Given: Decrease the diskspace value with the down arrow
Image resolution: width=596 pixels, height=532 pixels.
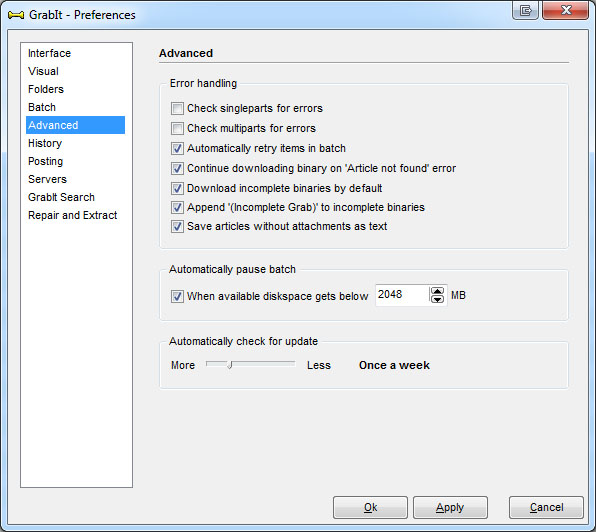Looking at the screenshot, I should tap(437, 299).
